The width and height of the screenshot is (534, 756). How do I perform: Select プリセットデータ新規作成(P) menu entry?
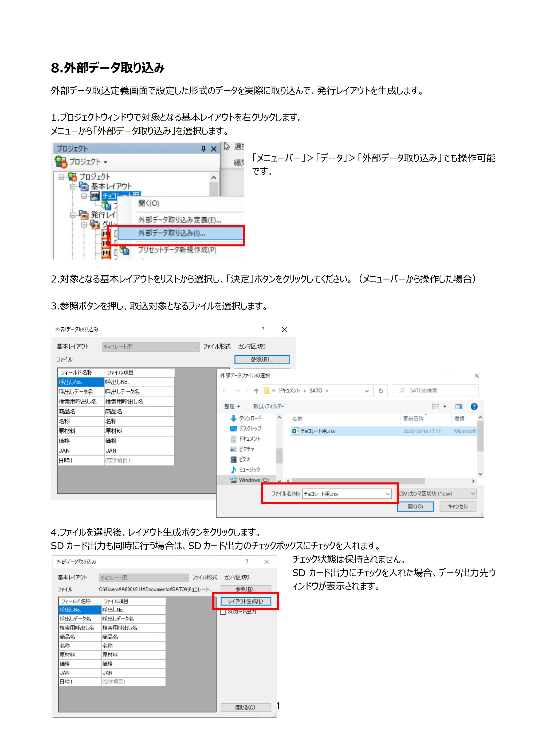point(177,250)
